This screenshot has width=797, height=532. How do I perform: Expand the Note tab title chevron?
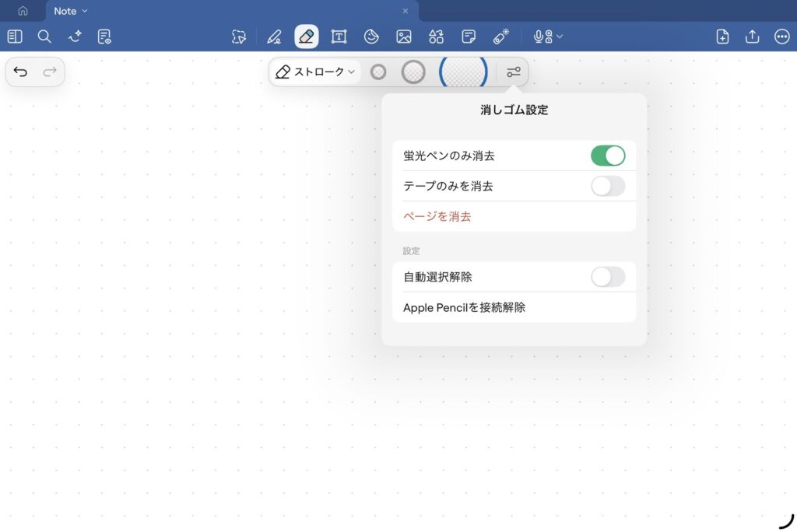tap(85, 11)
